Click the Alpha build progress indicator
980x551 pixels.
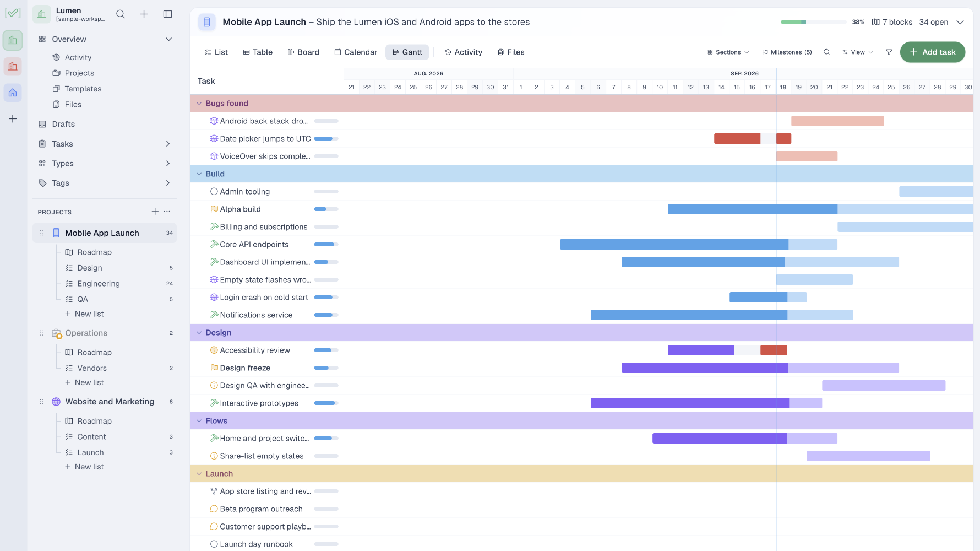[326, 209]
